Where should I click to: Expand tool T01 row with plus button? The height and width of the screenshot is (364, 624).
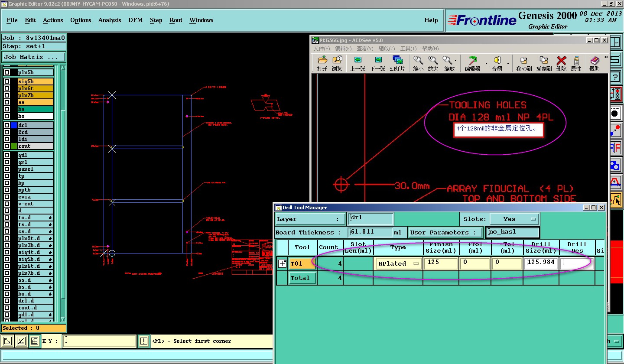(x=282, y=263)
